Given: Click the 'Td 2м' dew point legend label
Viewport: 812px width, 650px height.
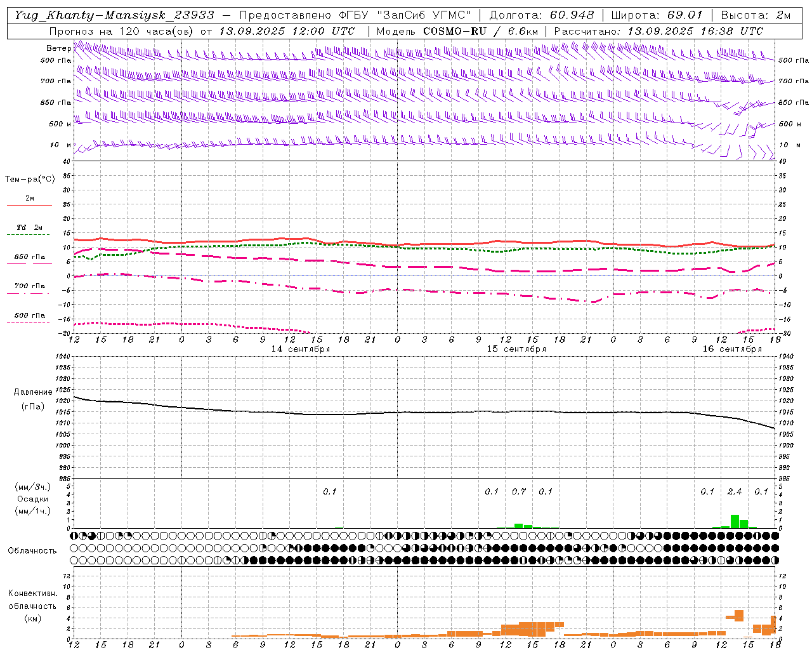Looking at the screenshot, I should [29, 227].
